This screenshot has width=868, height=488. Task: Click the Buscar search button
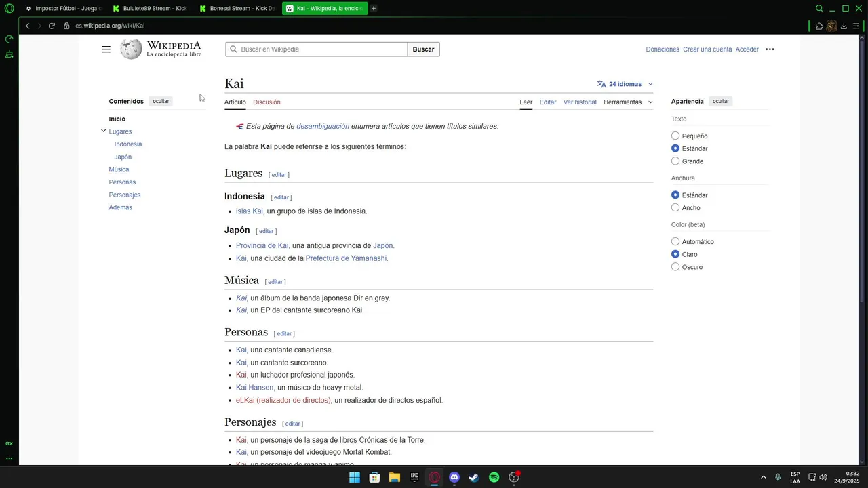coord(424,49)
